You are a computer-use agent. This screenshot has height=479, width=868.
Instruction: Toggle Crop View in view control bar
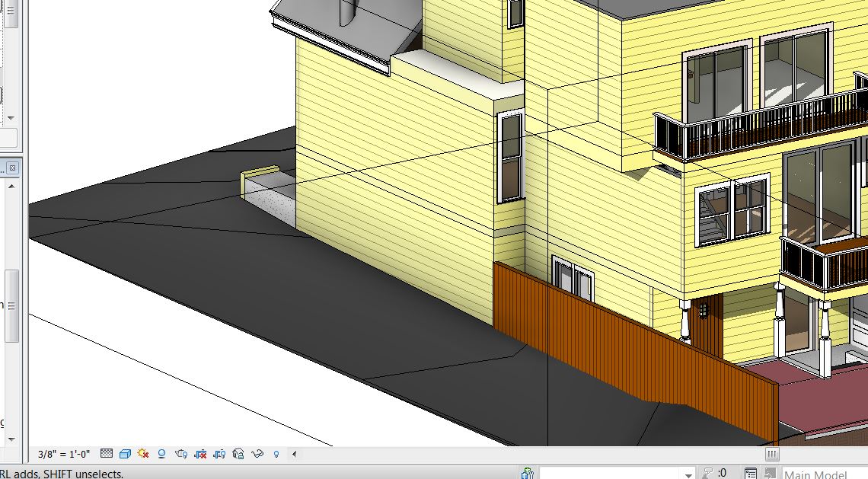coord(200,454)
